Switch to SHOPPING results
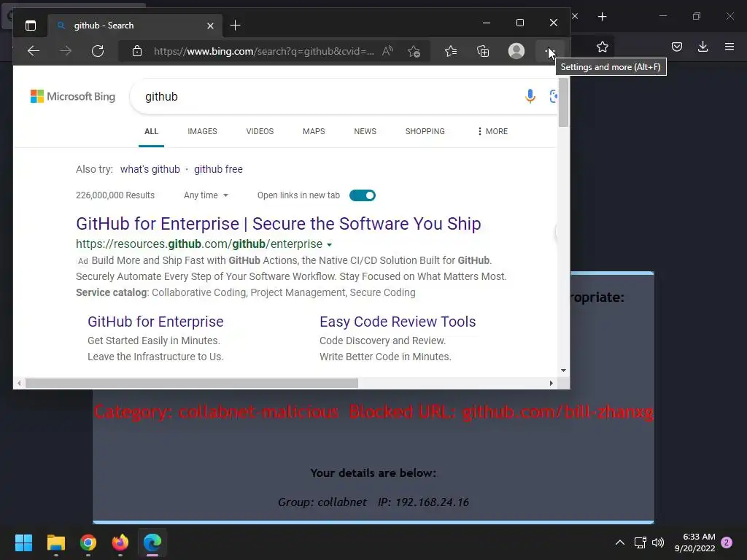The image size is (747, 560). tap(425, 131)
